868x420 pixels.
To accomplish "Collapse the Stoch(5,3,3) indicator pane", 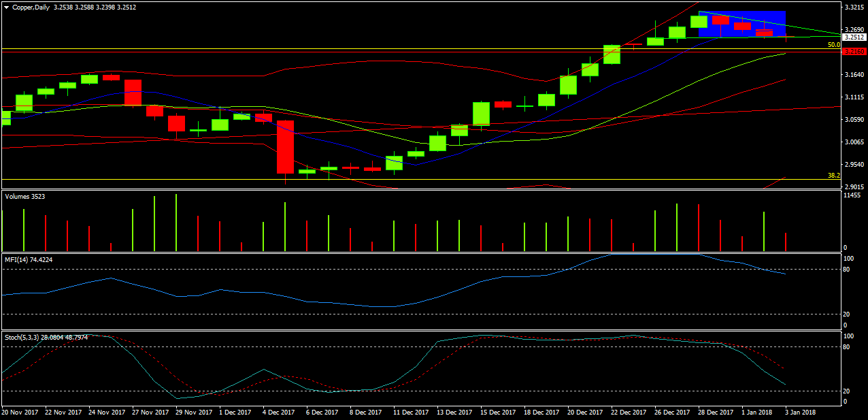I will click(x=48, y=335).
